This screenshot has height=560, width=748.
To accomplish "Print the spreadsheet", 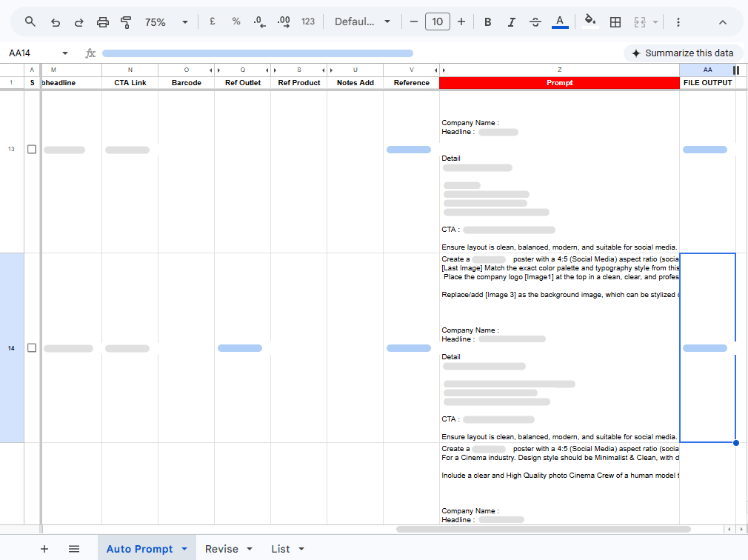I will tap(102, 22).
